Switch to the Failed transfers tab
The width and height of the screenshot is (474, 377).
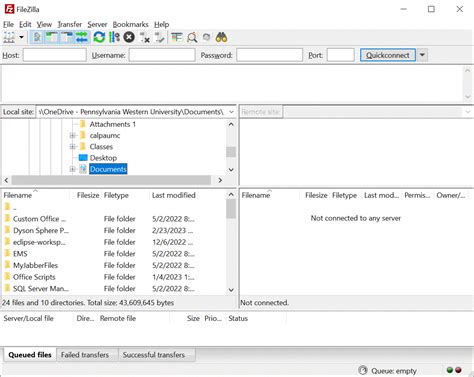85,355
